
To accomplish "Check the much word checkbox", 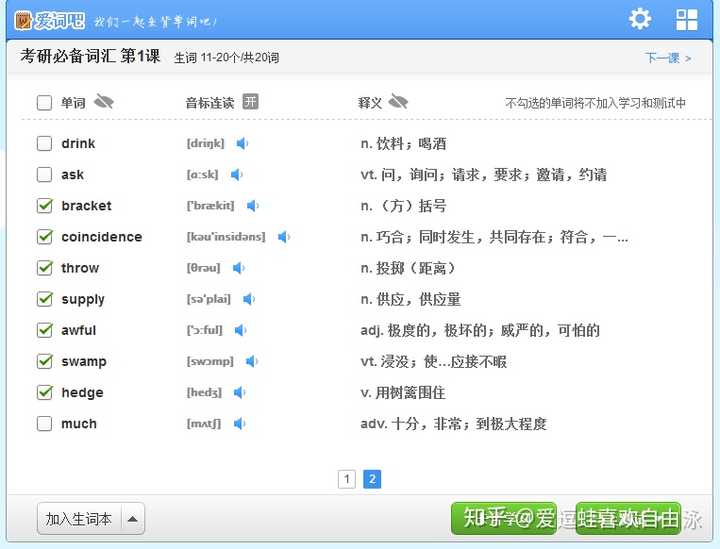I will click(x=44, y=423).
